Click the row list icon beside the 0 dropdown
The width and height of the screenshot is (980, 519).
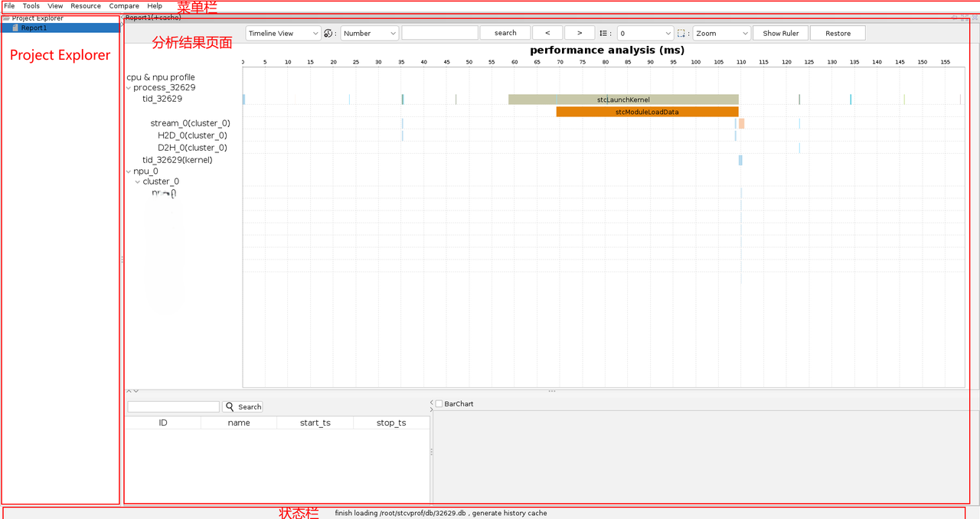click(x=603, y=33)
